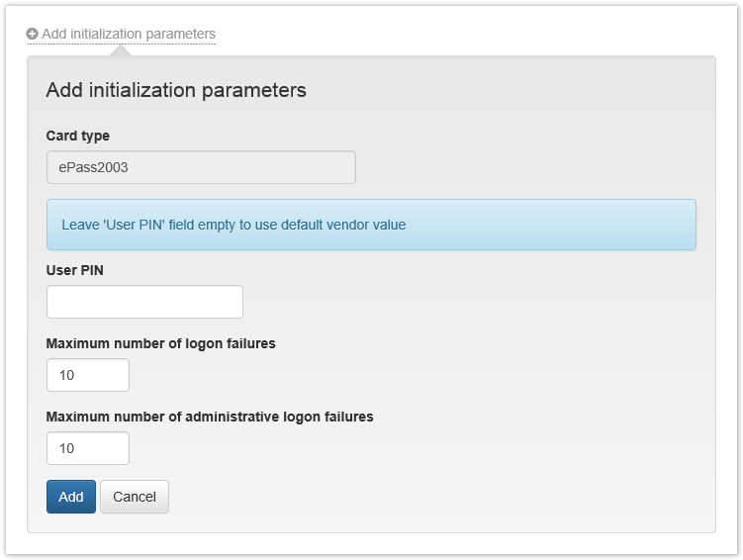This screenshot has height=560, width=743.
Task: Click empty panel area right of Cancel button
Action: click(435, 497)
